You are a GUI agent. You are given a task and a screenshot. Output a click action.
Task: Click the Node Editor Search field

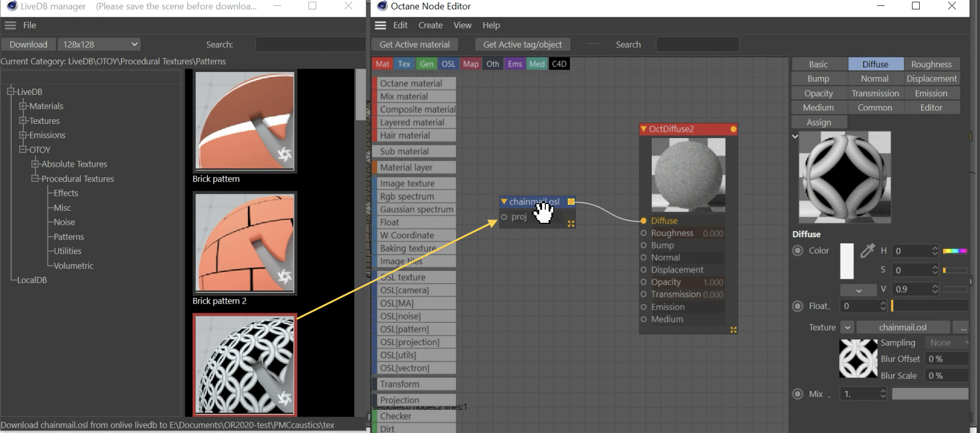[x=697, y=44]
